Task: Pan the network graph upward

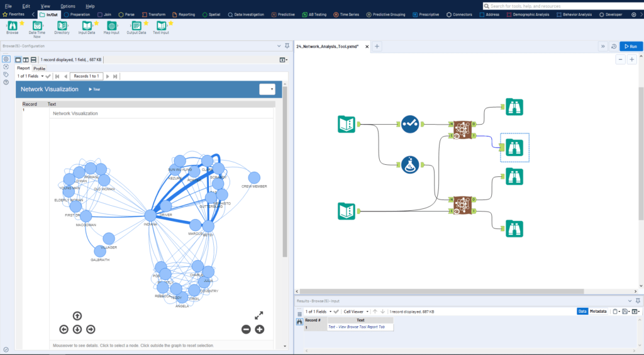Action: pos(77,316)
